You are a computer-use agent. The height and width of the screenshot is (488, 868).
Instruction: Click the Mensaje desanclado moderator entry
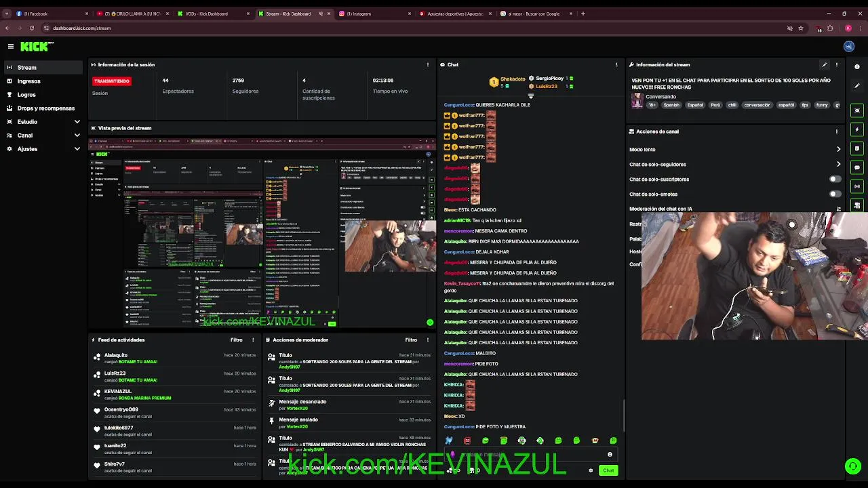(x=349, y=405)
